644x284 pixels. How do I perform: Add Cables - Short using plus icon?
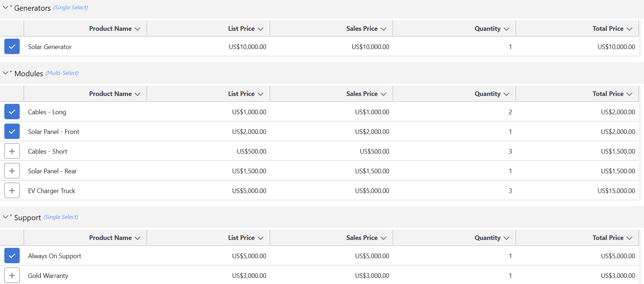[12, 151]
